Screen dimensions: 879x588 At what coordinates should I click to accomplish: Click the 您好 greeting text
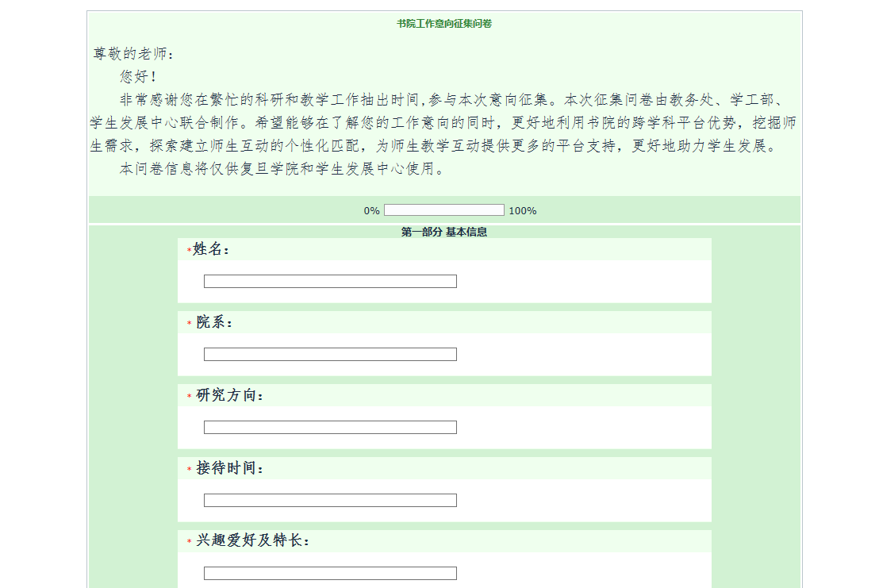click(139, 77)
